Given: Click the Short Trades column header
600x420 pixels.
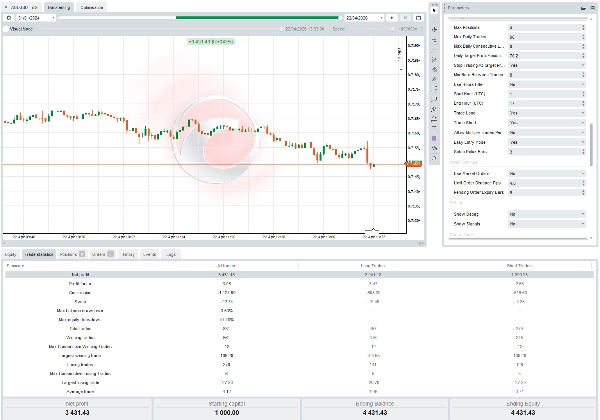Looking at the screenshot, I should click(519, 265).
